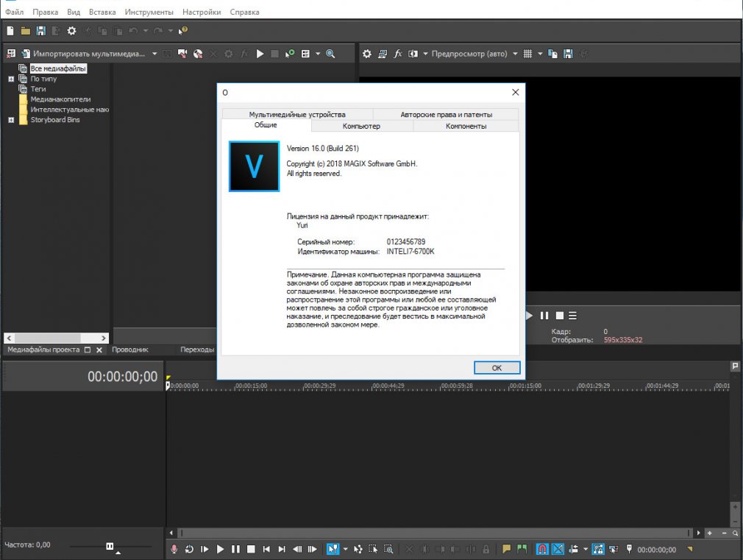Open the Вид menu
This screenshot has width=743, height=560.
74,12
